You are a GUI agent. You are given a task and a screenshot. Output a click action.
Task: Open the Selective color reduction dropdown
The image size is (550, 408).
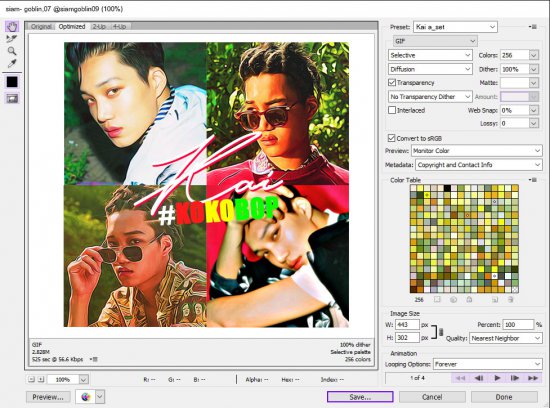[430, 55]
